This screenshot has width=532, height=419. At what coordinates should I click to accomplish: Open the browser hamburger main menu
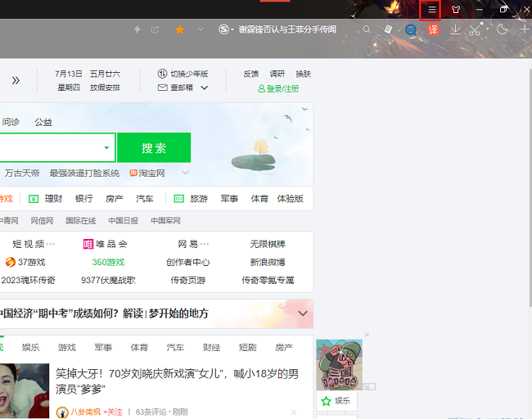click(x=431, y=10)
